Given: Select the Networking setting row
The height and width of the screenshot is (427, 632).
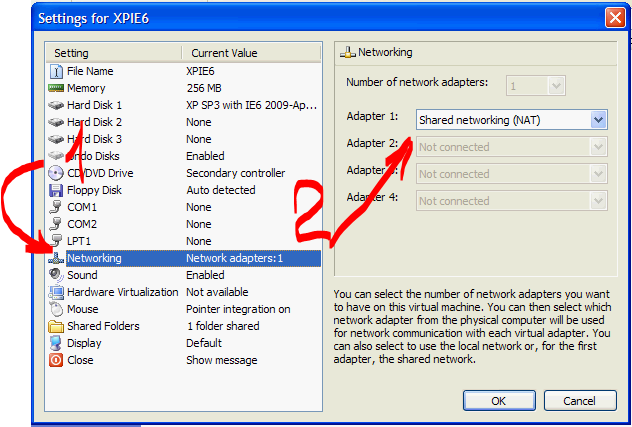Looking at the screenshot, I should click(184, 258).
